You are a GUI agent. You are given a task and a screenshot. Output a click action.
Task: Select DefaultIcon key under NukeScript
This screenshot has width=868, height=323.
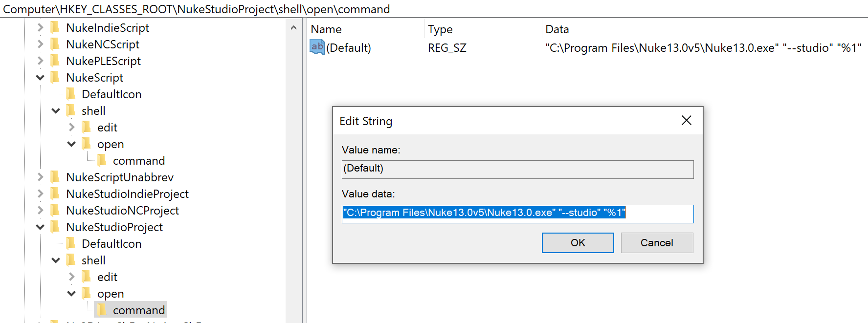click(111, 94)
